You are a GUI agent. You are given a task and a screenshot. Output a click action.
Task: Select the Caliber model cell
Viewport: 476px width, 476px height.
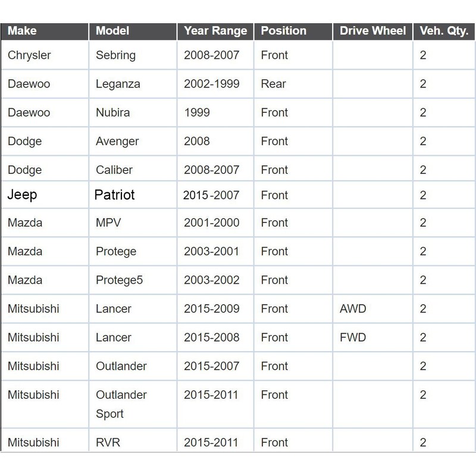pyautogui.click(x=133, y=168)
